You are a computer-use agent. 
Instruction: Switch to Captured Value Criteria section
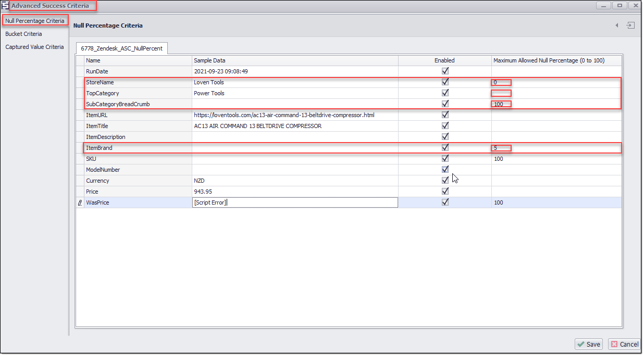click(x=34, y=47)
